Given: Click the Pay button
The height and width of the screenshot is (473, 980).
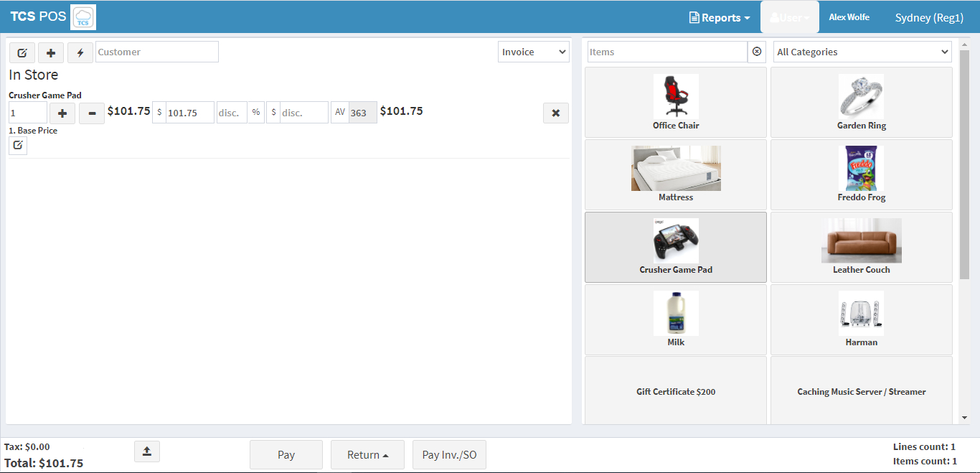Looking at the screenshot, I should [x=286, y=454].
